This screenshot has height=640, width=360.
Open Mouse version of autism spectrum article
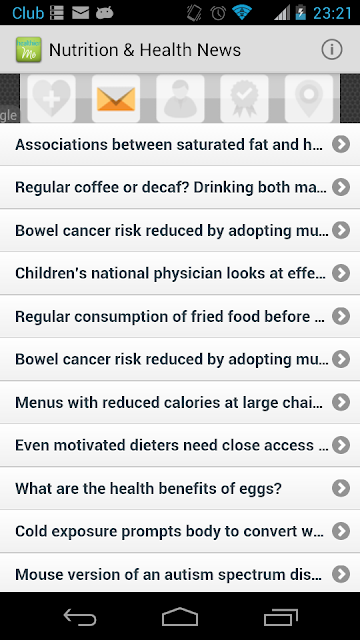tap(180, 573)
